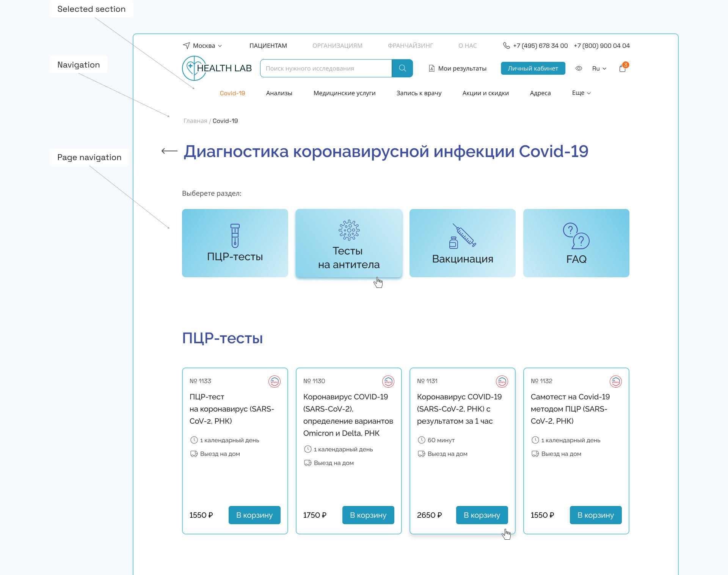
Task: Select the FAQ section card
Action: point(576,243)
